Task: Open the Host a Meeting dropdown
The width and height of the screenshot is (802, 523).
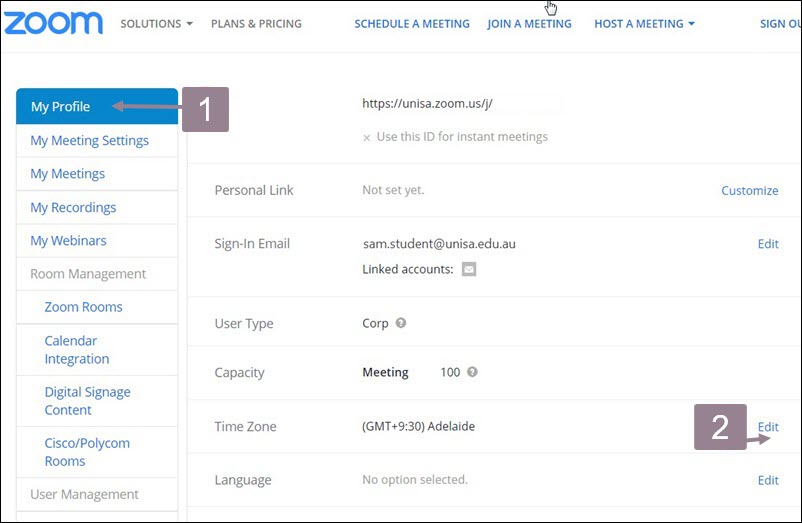Action: tap(644, 24)
